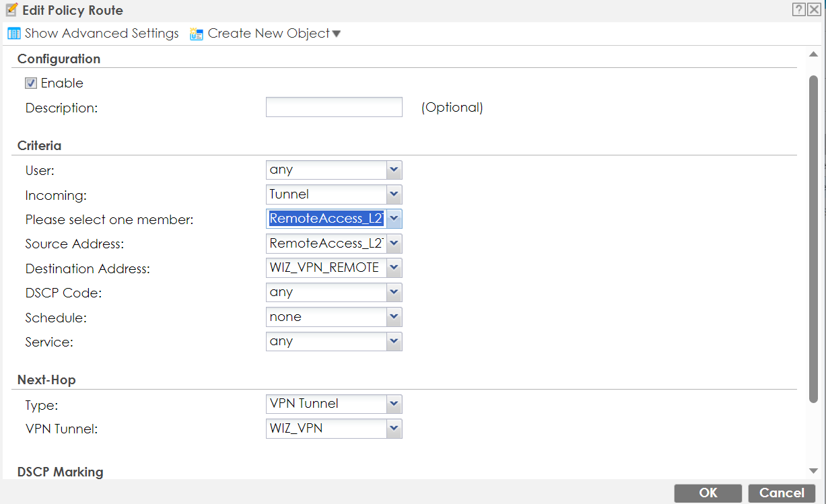The width and height of the screenshot is (826, 504).
Task: Open the VPN Tunnel dropdown showing WIZ_VPN
Action: click(x=394, y=428)
